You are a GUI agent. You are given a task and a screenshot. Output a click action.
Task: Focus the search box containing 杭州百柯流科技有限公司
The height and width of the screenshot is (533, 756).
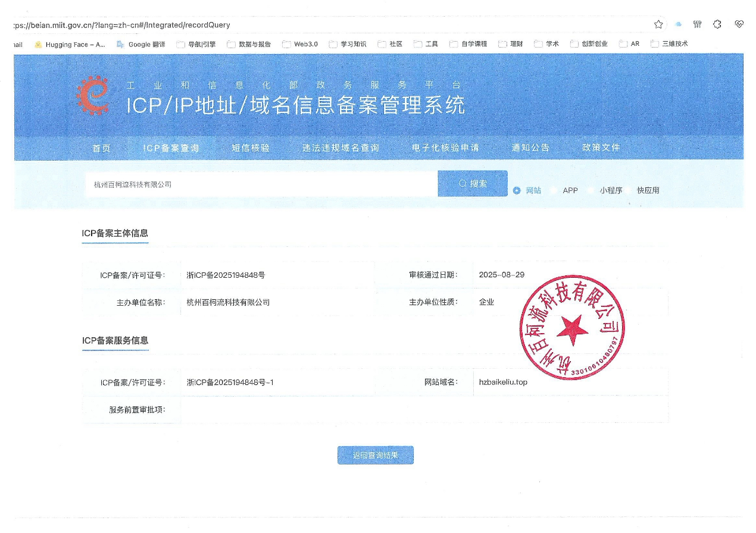click(261, 184)
